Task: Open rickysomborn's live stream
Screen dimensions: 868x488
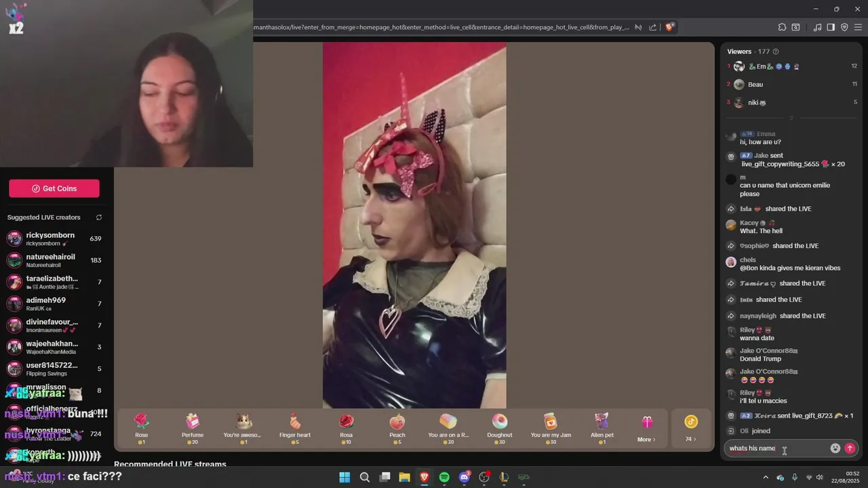Action: point(54,239)
